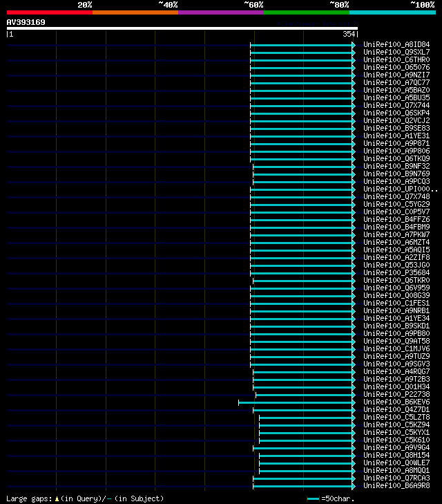Open hit UniRef100_O65076
The image size is (442, 504).
pos(396,68)
